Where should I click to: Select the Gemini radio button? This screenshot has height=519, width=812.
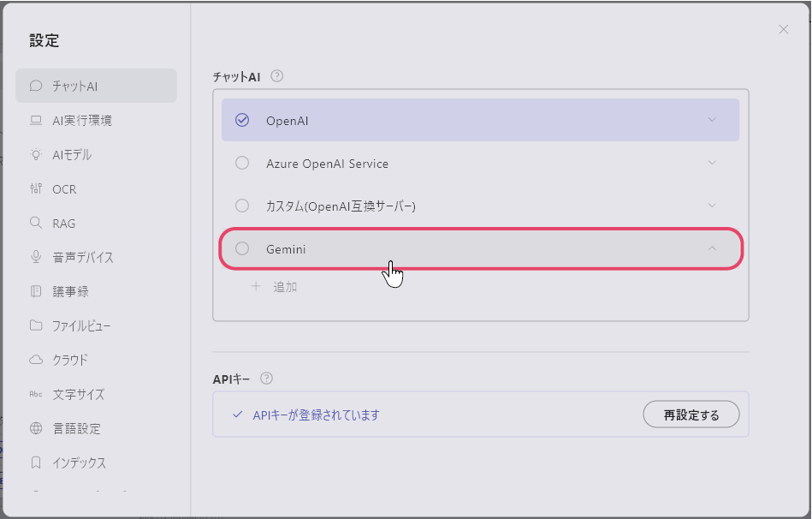click(242, 248)
